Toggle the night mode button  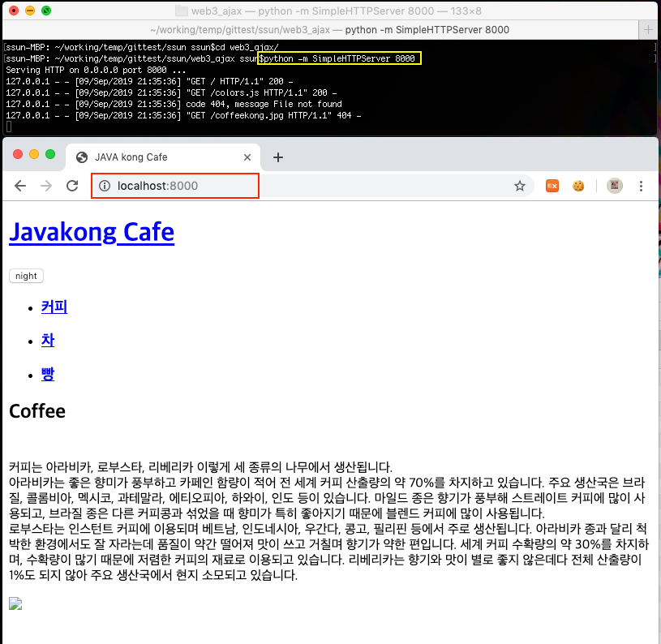click(26, 276)
